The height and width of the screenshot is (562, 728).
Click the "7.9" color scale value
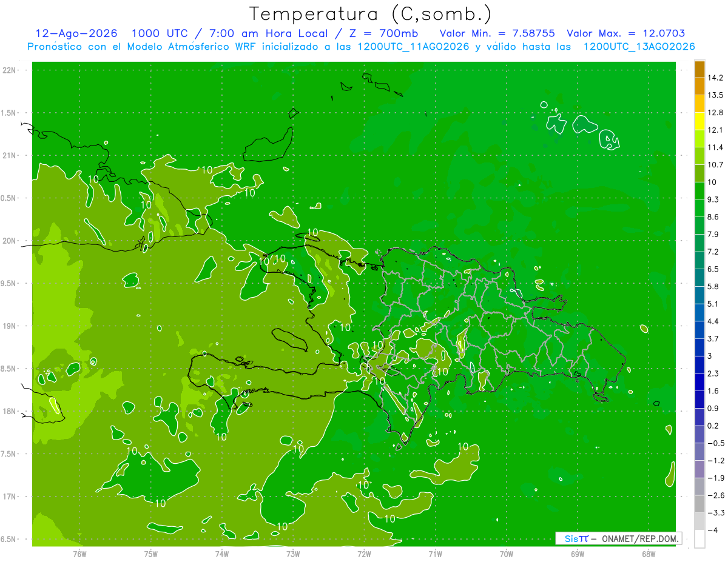[x=713, y=234]
